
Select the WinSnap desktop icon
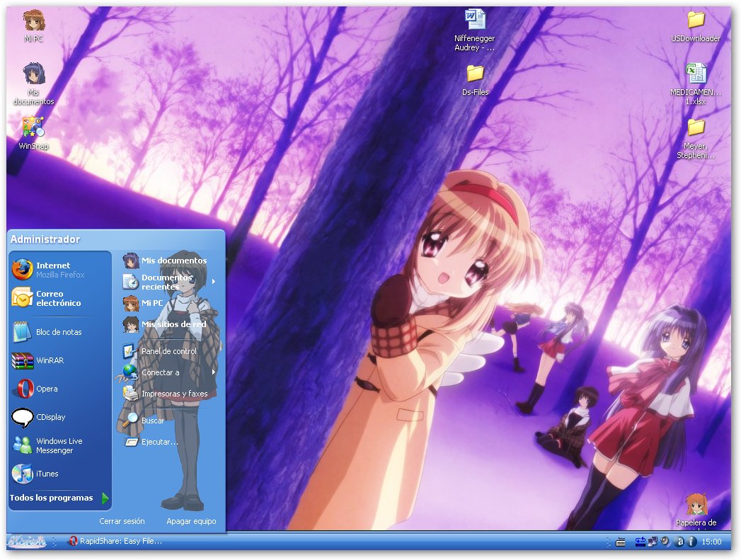click(33, 133)
